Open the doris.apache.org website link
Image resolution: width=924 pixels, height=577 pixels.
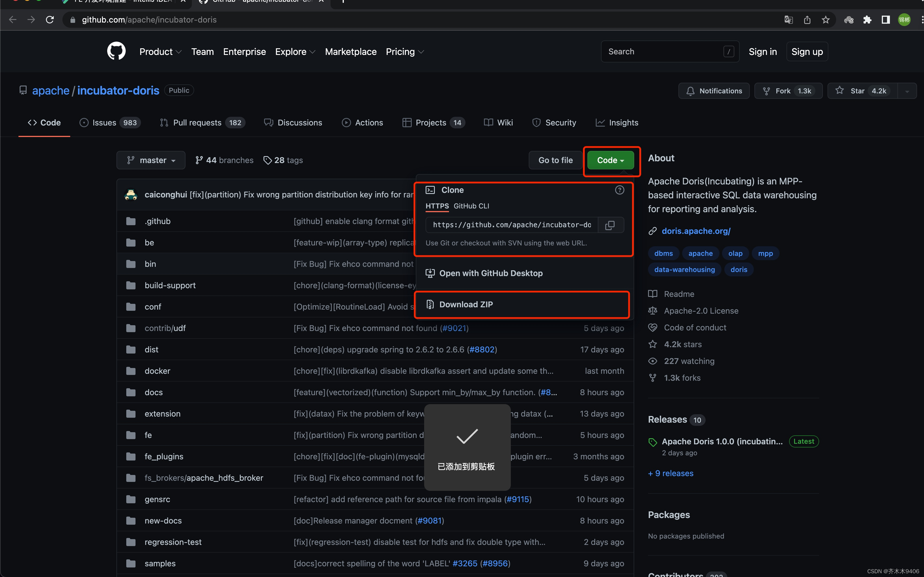point(696,231)
